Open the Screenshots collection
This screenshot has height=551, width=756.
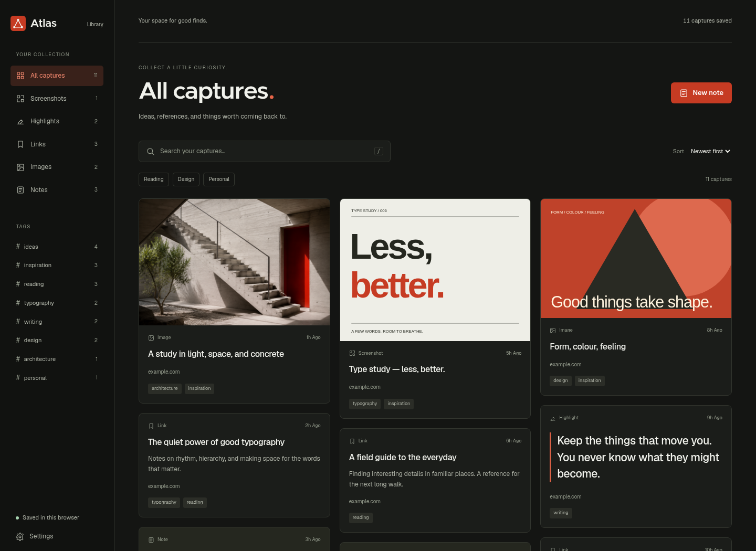pyautogui.click(x=57, y=99)
